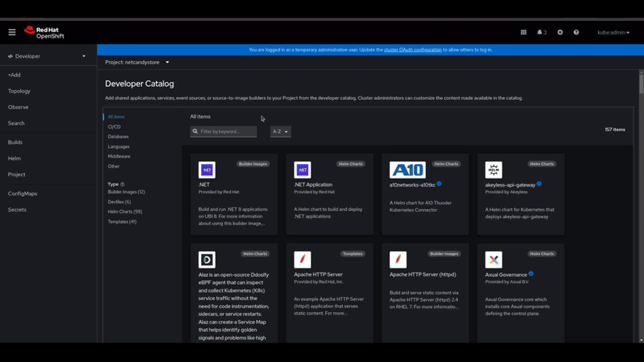This screenshot has width=644, height=362.
Task: Open the application launcher grid icon
Action: [x=523, y=32]
